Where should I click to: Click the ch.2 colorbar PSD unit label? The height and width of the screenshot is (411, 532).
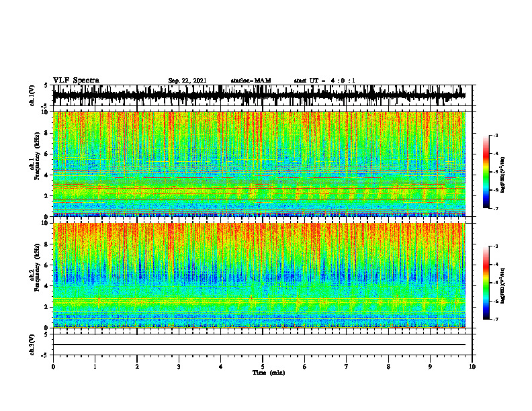503,285
